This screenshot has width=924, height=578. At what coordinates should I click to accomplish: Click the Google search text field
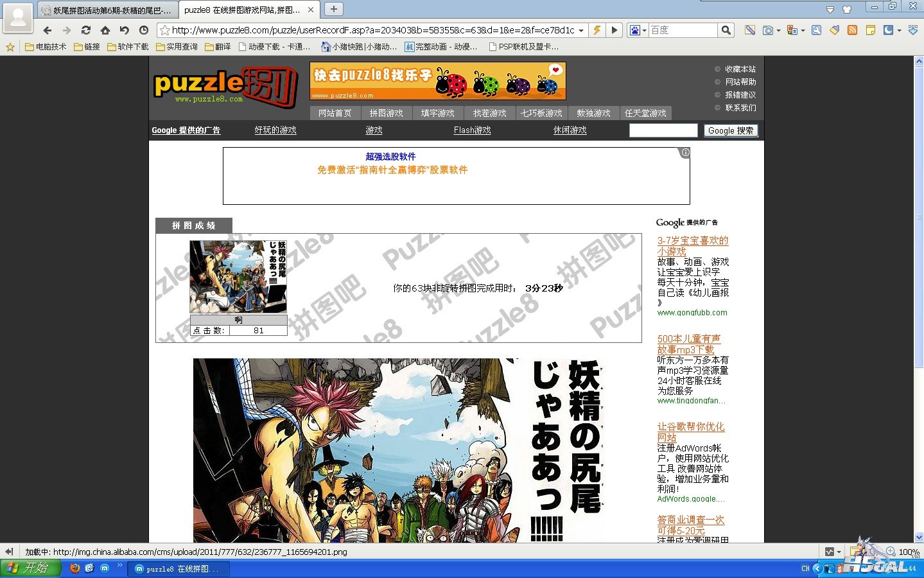pyautogui.click(x=663, y=130)
